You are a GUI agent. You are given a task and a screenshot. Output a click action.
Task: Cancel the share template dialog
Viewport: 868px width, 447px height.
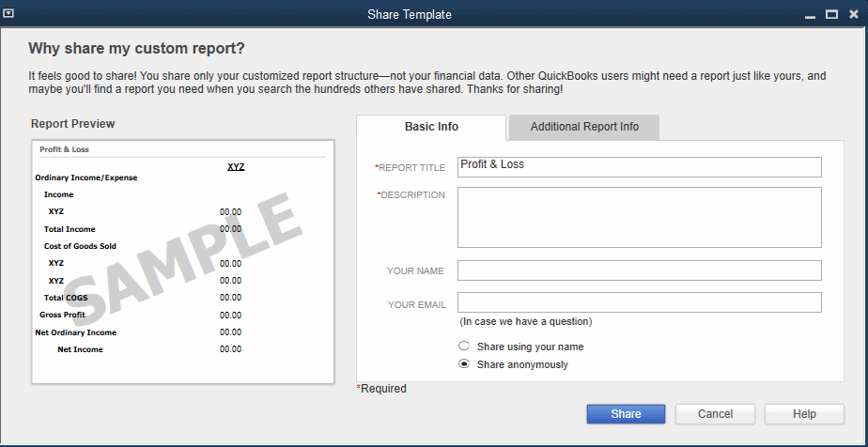[715, 414]
